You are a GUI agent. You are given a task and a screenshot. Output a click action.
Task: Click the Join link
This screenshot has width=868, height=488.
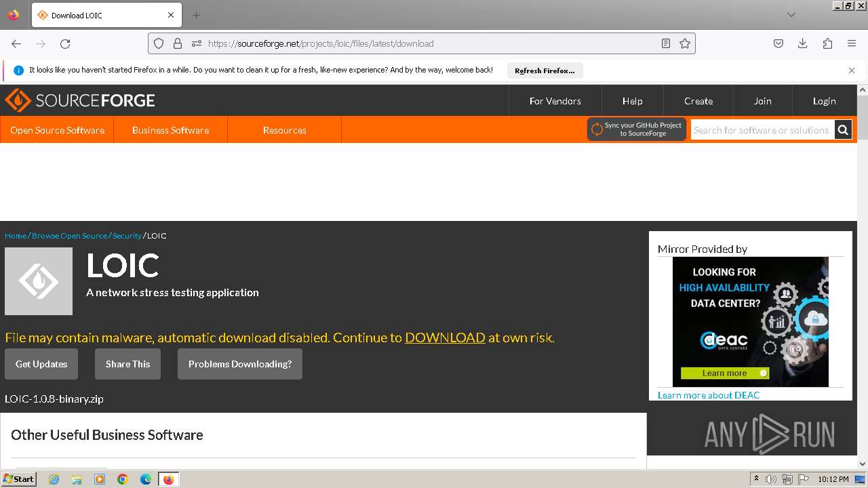763,101
